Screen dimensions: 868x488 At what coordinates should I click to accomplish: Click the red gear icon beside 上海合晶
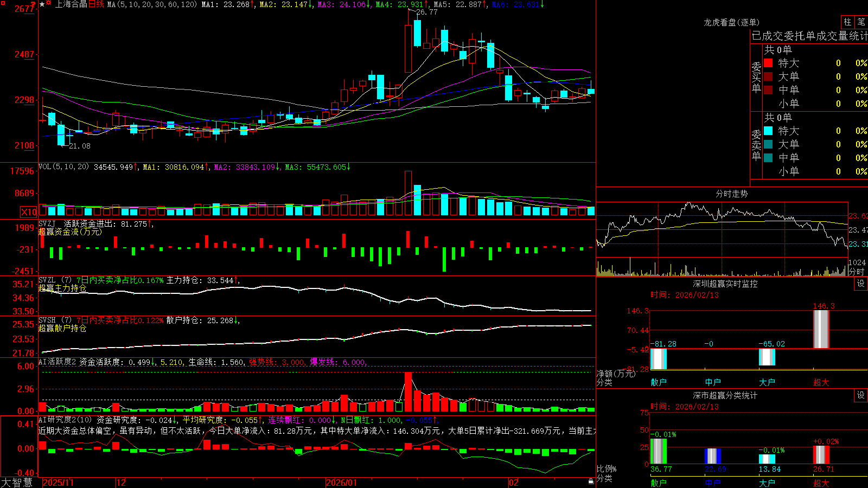click(x=48, y=3)
